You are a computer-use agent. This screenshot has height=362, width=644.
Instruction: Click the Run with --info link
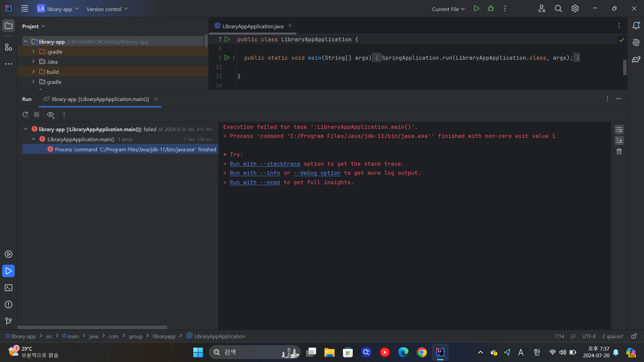click(x=255, y=173)
